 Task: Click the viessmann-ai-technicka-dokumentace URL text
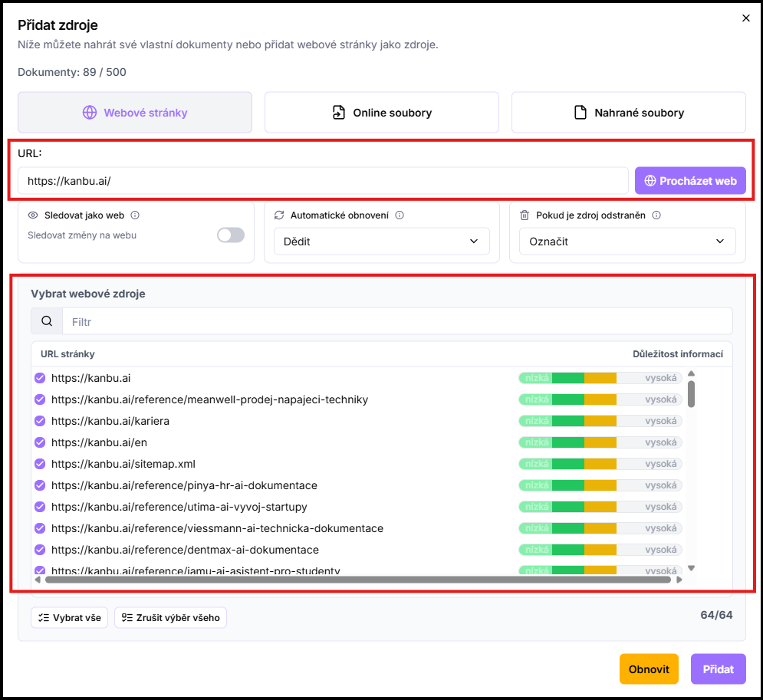tap(217, 527)
